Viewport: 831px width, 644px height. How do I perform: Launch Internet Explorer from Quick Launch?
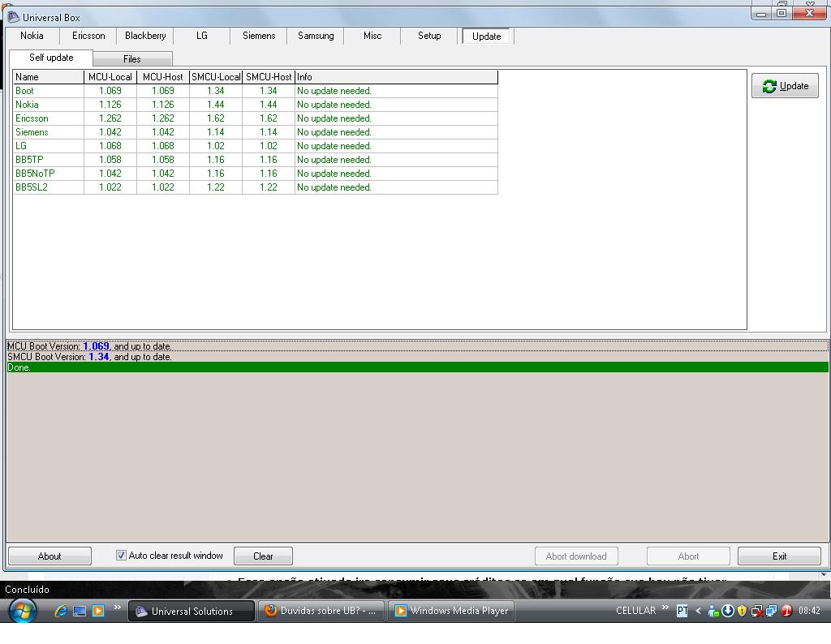coord(61,611)
